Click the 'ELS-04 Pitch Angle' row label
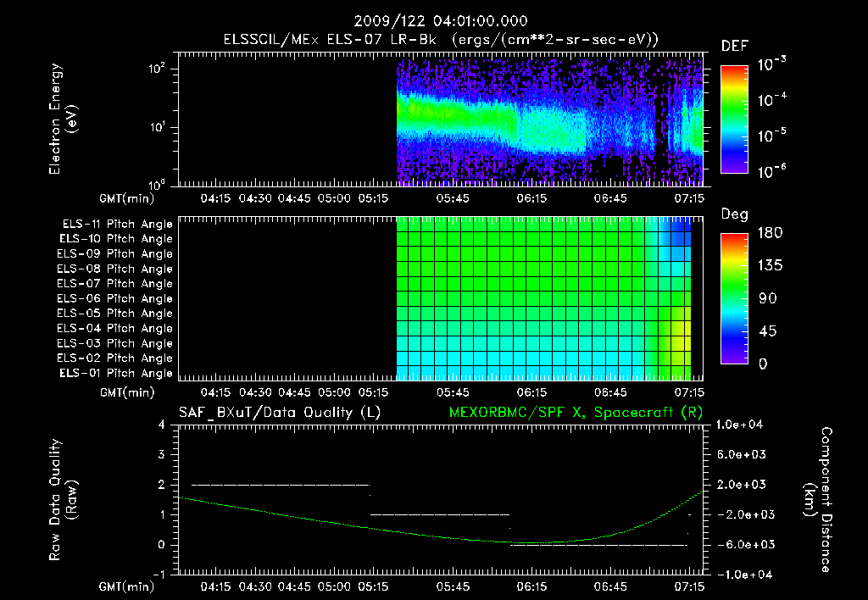Viewport: 868px width, 600px height. 115,329
